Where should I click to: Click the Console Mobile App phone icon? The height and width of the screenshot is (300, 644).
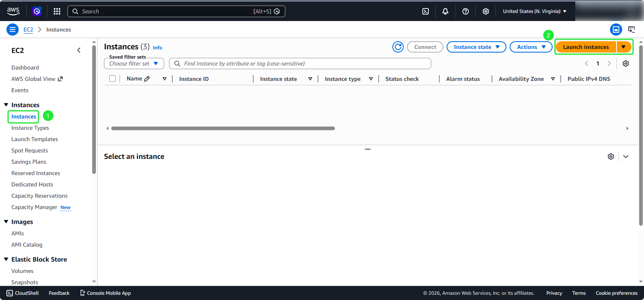[83, 293]
